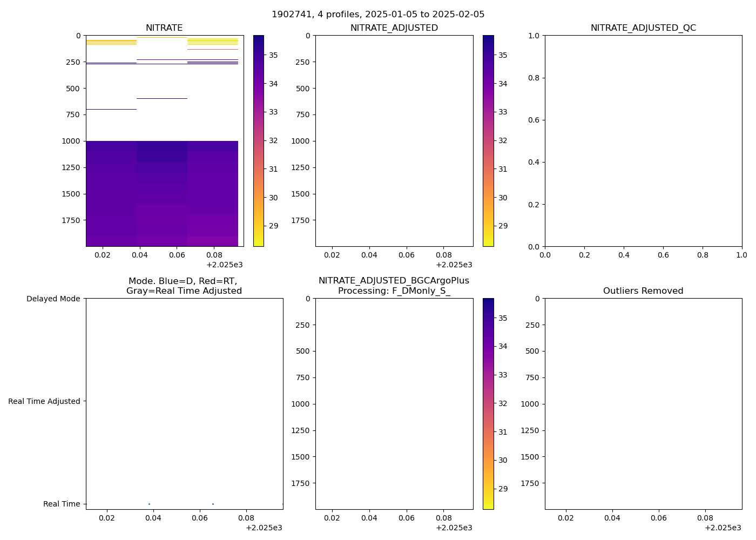Click the Real Time Adjusted y-axis label
756x540 pixels.
tap(44, 401)
